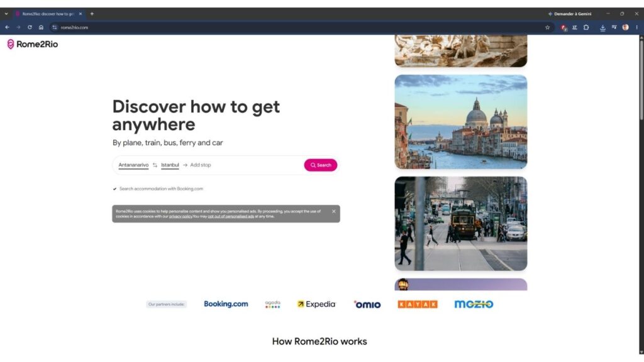
Task: Open the extensions puzzle menu
Action: pos(586,28)
